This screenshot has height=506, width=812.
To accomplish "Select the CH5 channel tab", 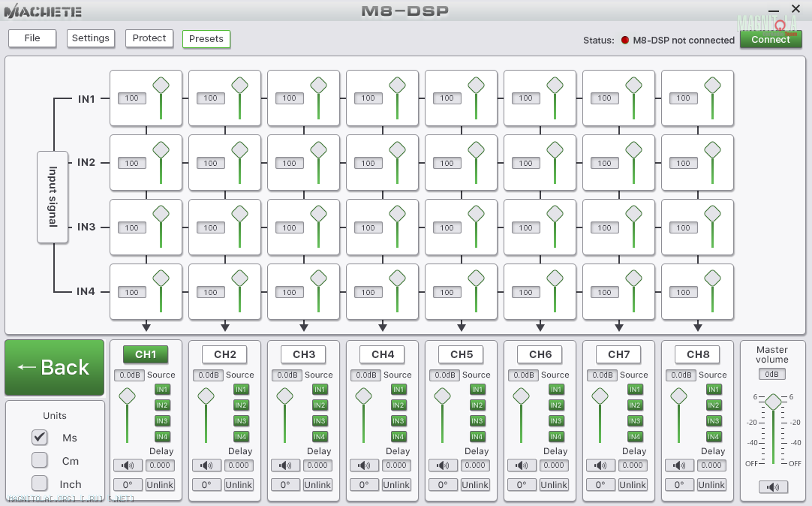I will pos(462,355).
